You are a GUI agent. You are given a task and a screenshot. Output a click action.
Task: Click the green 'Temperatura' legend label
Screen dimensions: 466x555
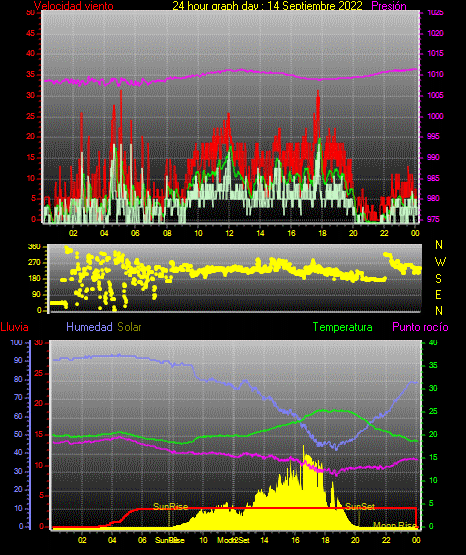point(343,327)
